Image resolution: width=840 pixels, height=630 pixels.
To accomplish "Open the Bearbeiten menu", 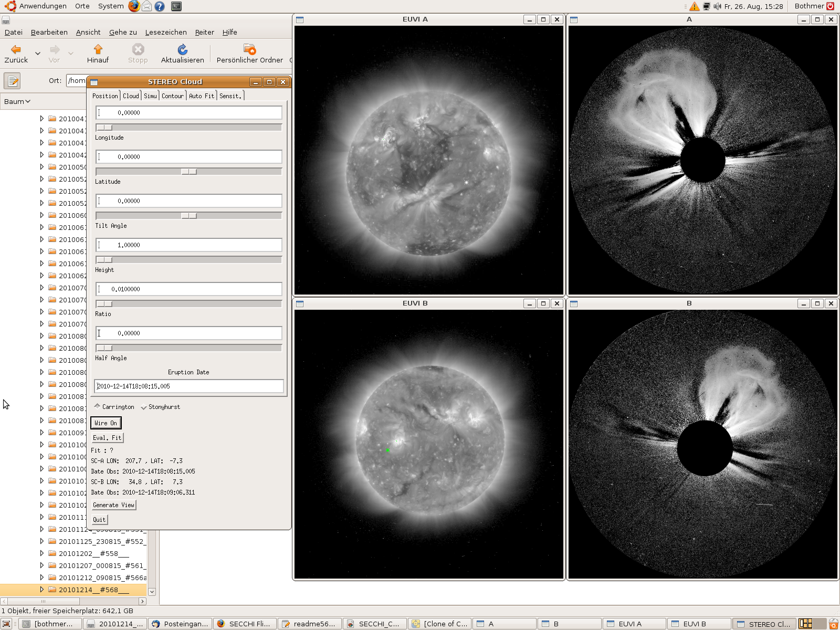I will click(49, 32).
